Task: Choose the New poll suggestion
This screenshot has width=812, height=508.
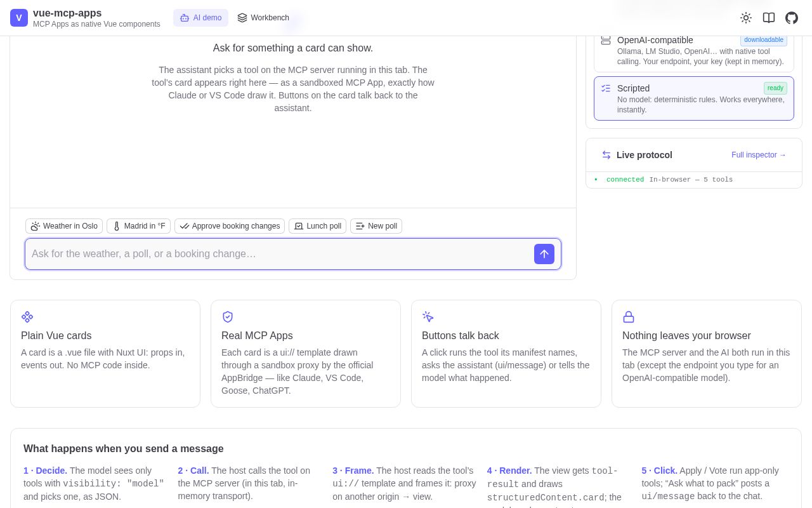Action: pyautogui.click(x=376, y=226)
